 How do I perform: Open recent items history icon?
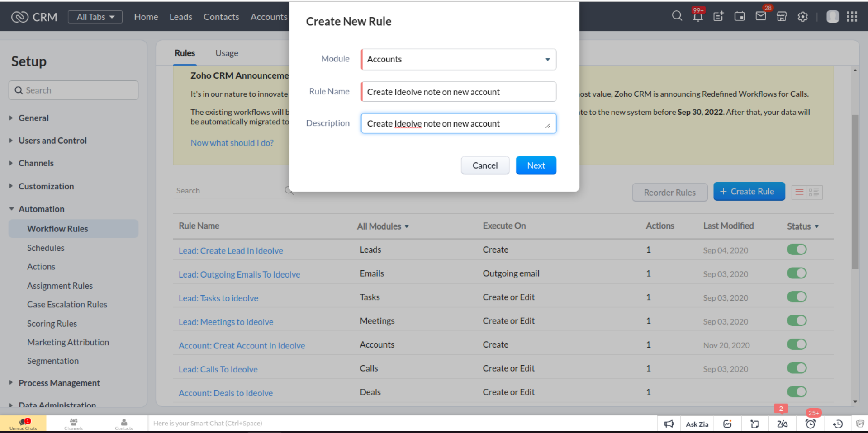[x=838, y=424]
